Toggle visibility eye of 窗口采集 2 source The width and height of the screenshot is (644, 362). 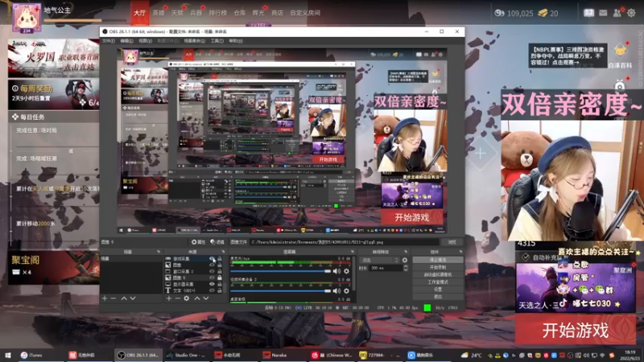(212, 271)
